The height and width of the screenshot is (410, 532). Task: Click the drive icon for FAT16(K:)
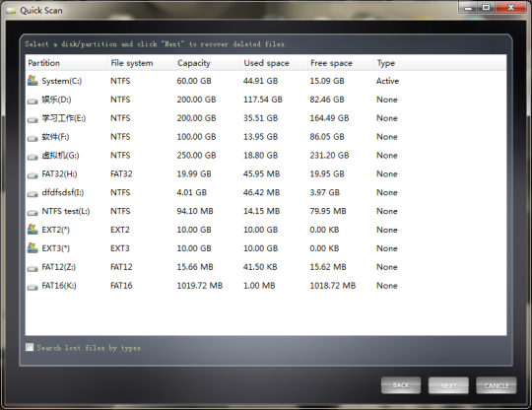(33, 288)
